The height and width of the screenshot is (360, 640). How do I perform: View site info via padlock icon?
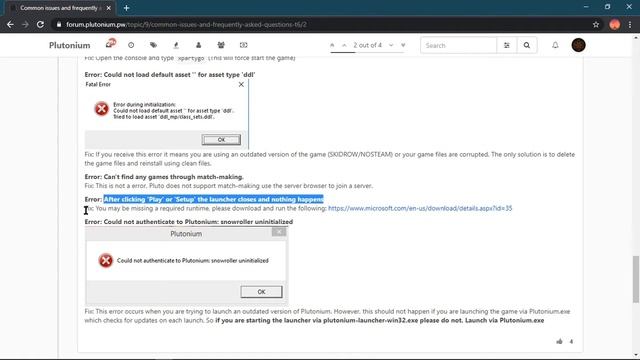click(59, 24)
